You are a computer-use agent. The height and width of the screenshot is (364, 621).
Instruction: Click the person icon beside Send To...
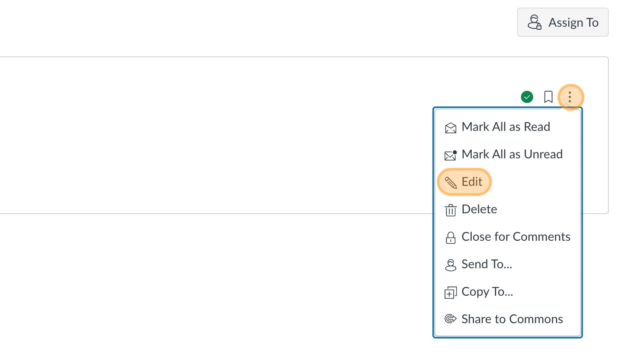(451, 265)
